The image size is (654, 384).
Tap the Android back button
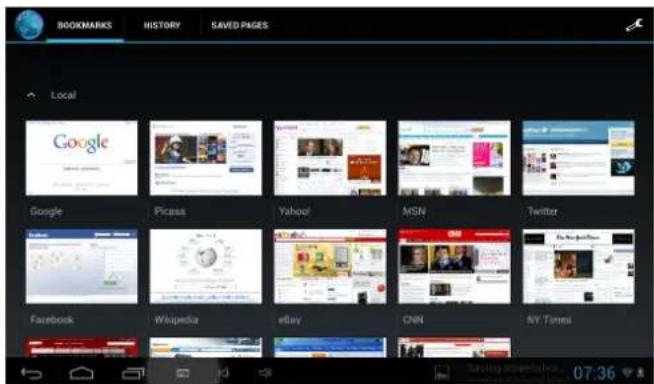[x=32, y=373]
